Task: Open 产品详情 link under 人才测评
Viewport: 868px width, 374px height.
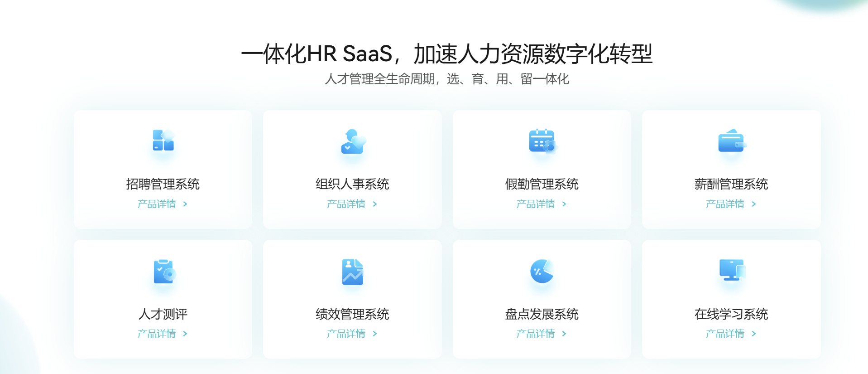Action: pyautogui.click(x=157, y=334)
